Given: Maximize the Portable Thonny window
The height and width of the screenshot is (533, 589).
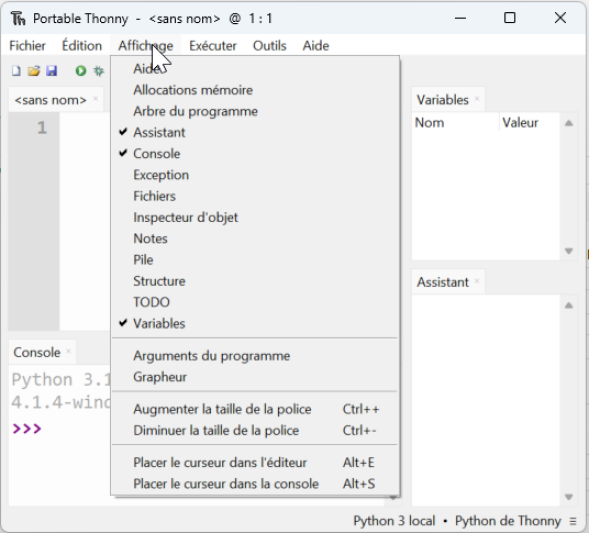Looking at the screenshot, I should 510,18.
